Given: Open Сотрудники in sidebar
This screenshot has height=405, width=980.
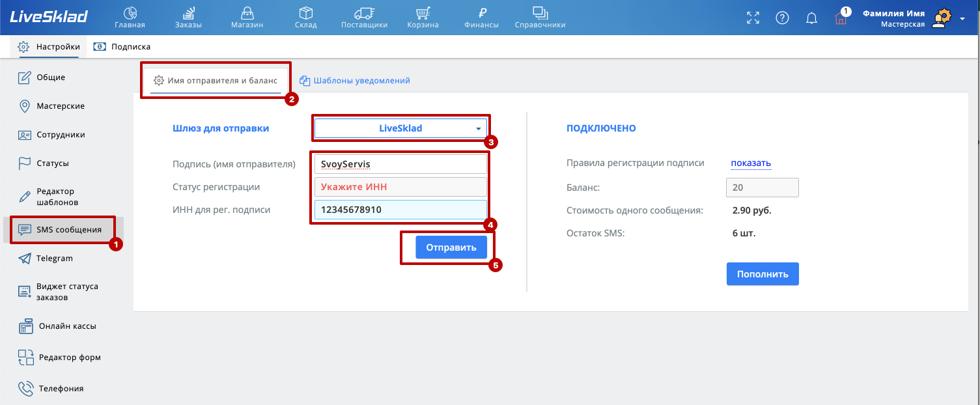Looking at the screenshot, I should click(x=51, y=135).
